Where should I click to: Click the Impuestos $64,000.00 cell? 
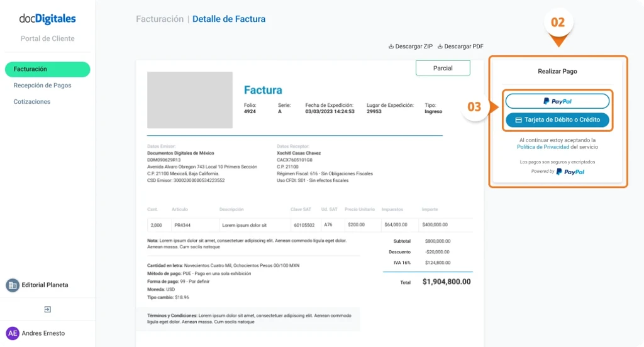[x=396, y=224]
